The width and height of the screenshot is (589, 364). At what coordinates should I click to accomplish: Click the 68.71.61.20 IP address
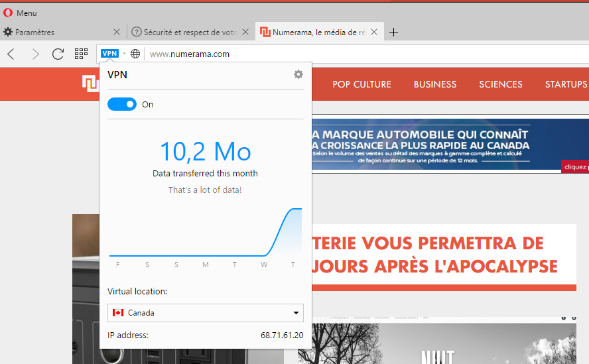pos(282,335)
